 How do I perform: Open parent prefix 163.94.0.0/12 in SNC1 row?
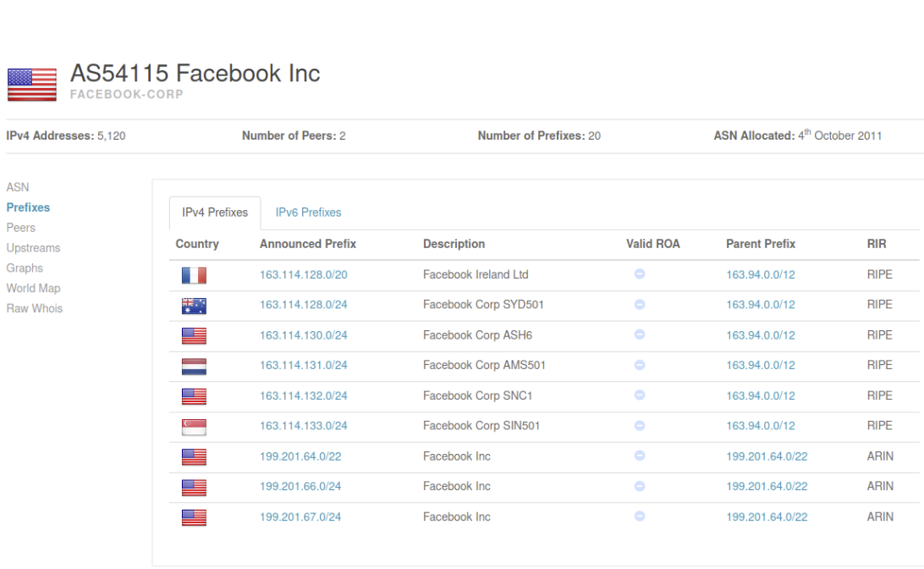760,395
